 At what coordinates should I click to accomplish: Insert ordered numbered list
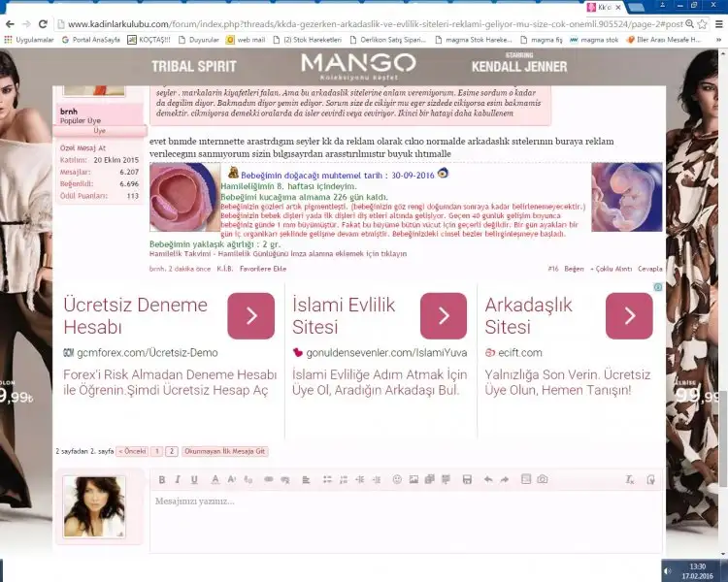click(x=344, y=479)
